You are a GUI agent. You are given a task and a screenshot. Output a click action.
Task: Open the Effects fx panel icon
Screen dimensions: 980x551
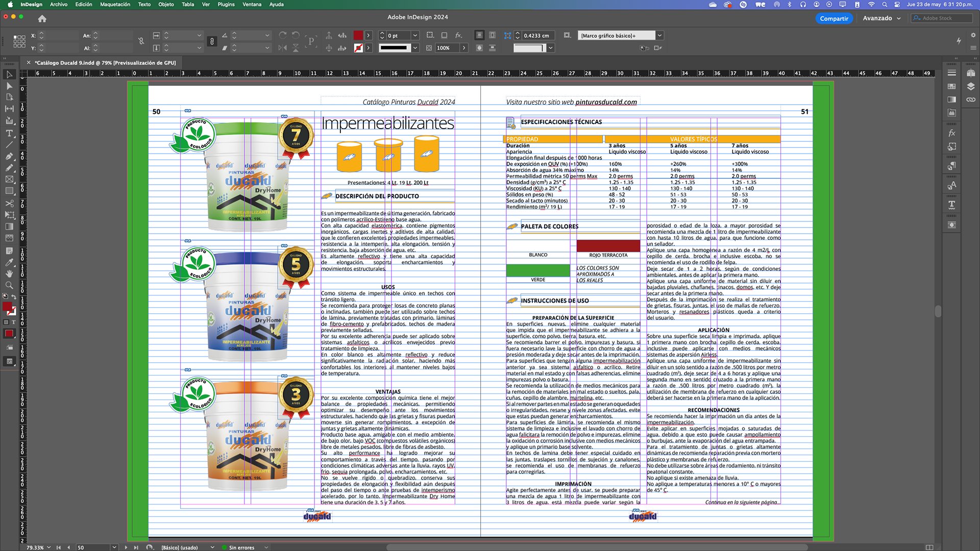[x=952, y=133]
